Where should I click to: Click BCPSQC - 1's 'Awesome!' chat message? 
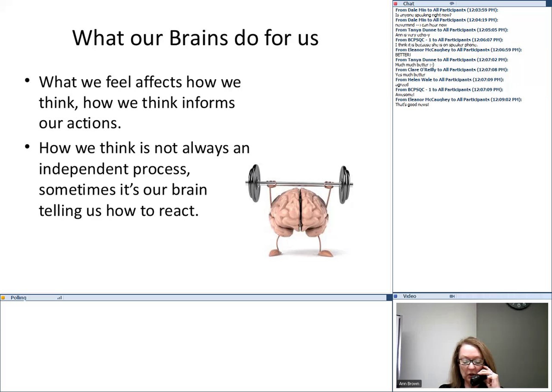tap(405, 95)
